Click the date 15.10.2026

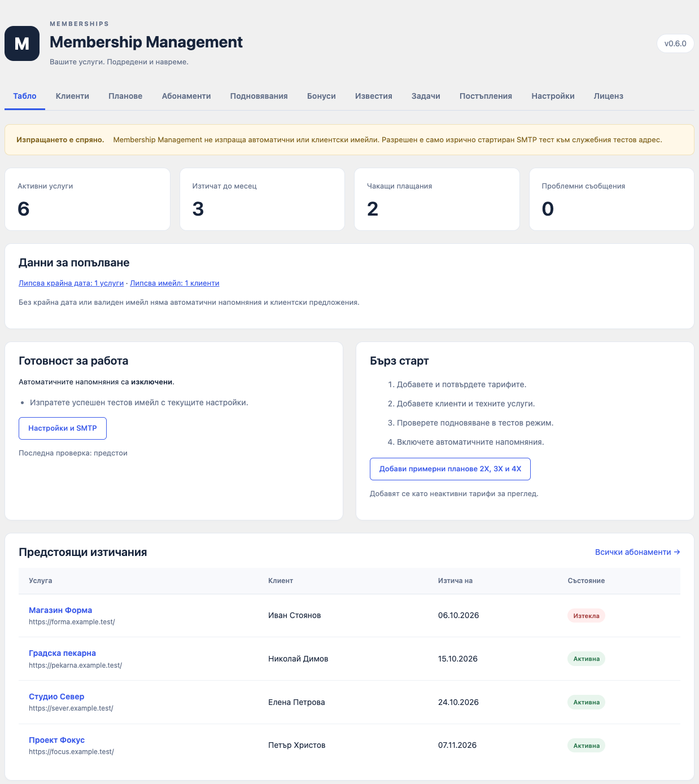[458, 659]
